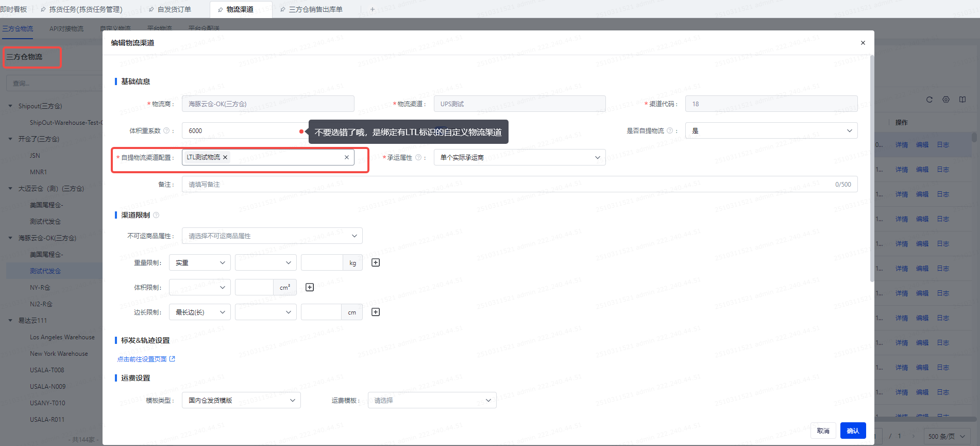Add another 重量限制 row
Screen dimensions: 980x446
click(x=376, y=262)
